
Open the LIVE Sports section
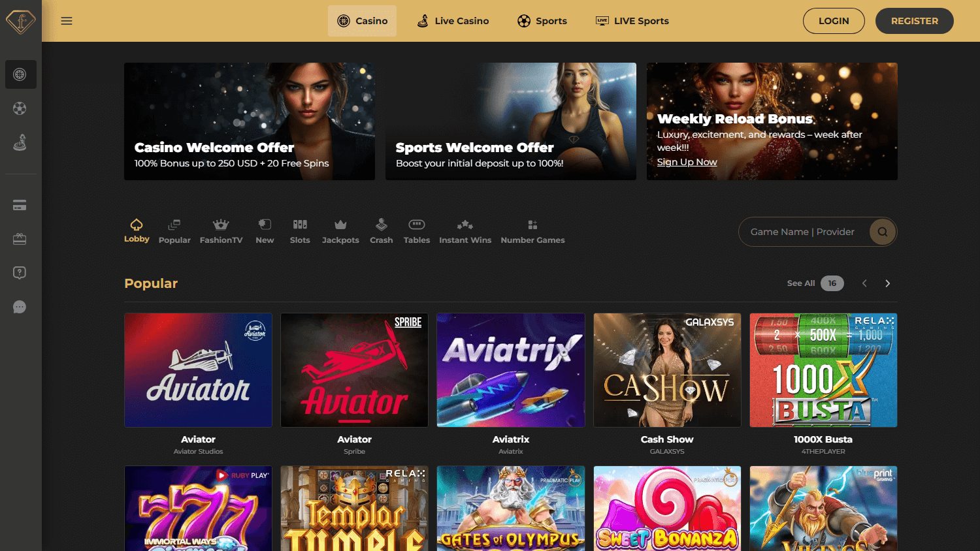click(632, 20)
